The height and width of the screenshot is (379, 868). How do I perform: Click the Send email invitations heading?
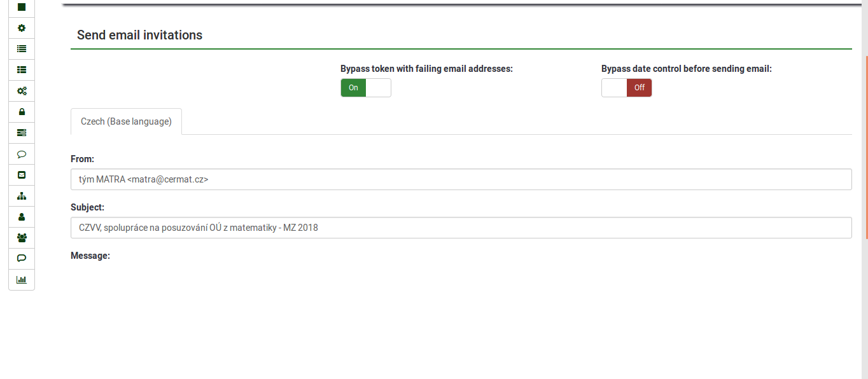click(140, 35)
